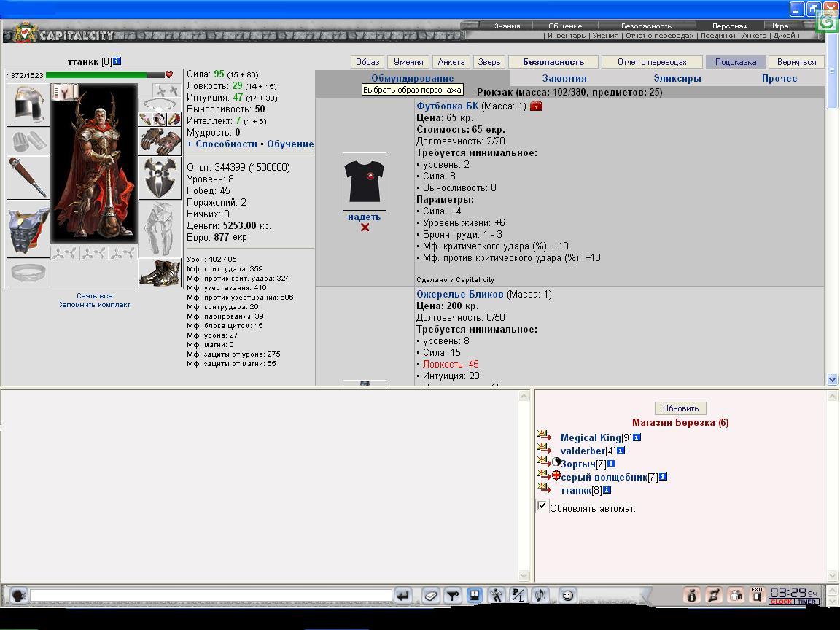The image size is (840, 630).
Task: Switch to the CLOCK mode
Action: tap(781, 602)
